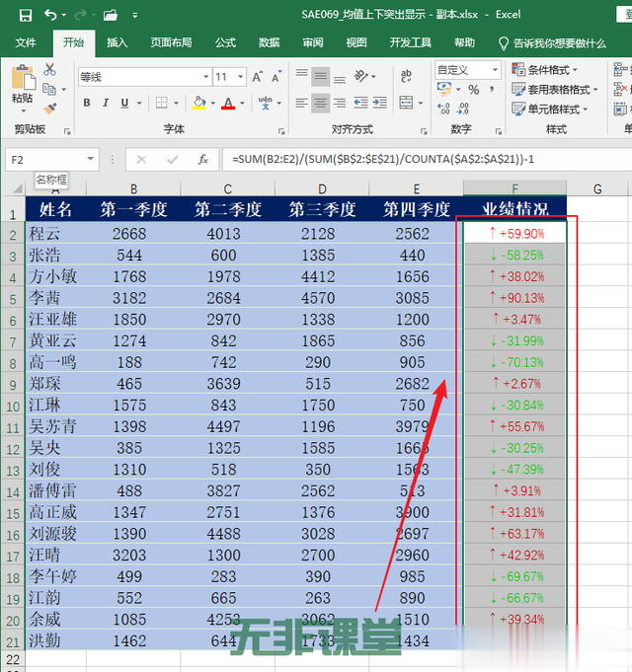Switch to the 数据 tab
Screen dimensions: 632x672
click(x=270, y=42)
